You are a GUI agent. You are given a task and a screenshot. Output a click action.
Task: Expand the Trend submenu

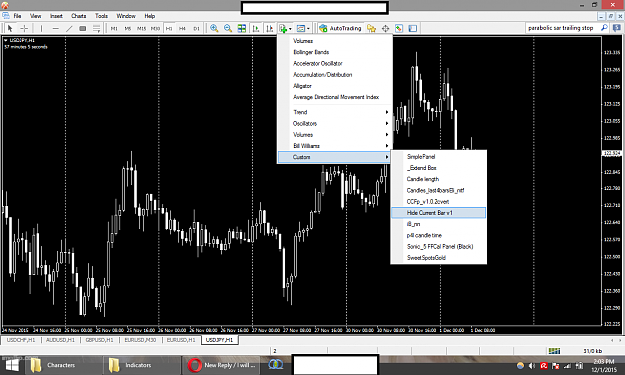[x=335, y=112]
